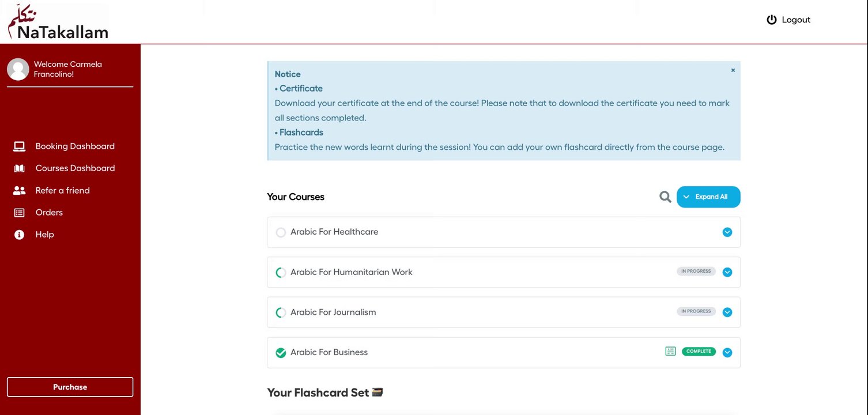868x415 pixels.
Task: Click the user avatar picture
Action: click(18, 69)
